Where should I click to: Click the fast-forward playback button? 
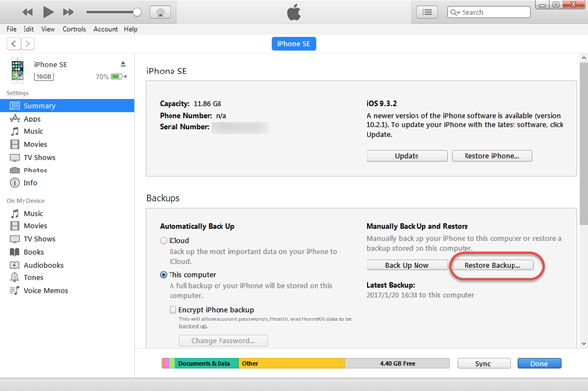69,12
